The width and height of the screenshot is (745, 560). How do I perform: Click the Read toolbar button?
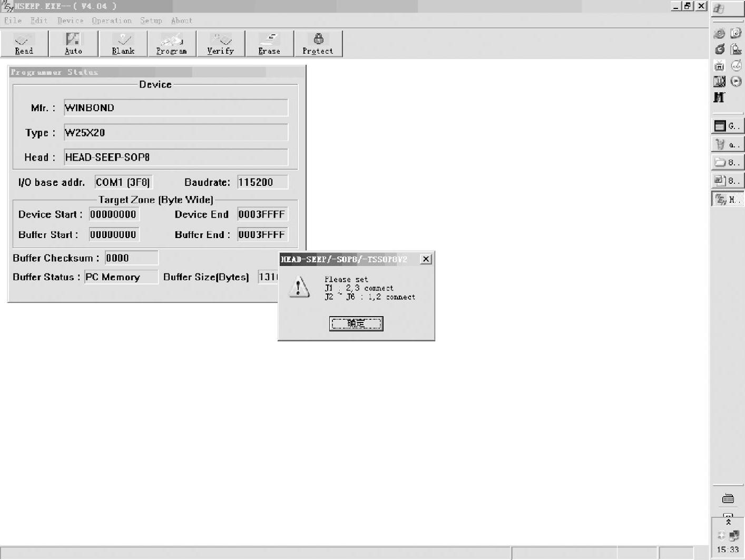[24, 44]
